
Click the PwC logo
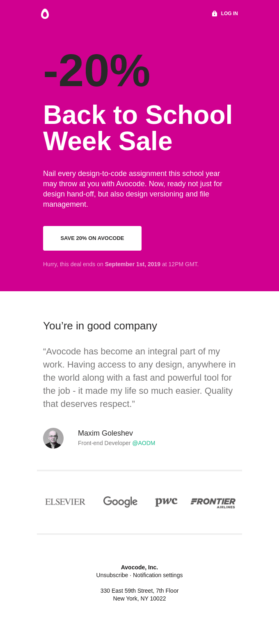coord(166,501)
